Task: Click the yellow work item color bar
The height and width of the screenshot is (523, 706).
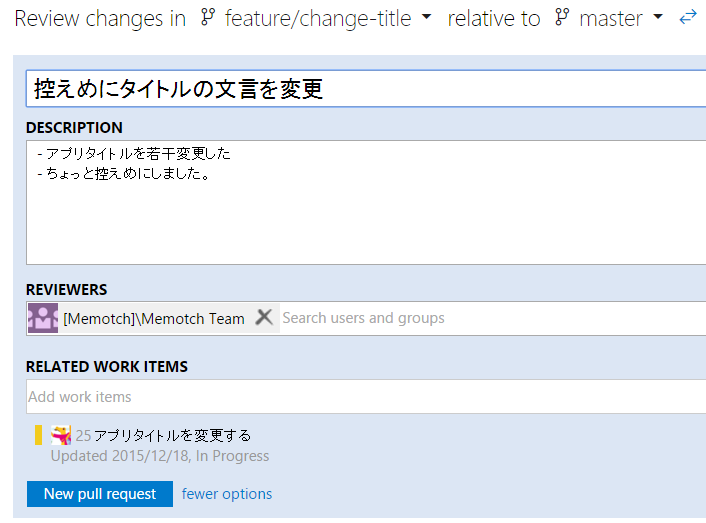Action: [38, 435]
